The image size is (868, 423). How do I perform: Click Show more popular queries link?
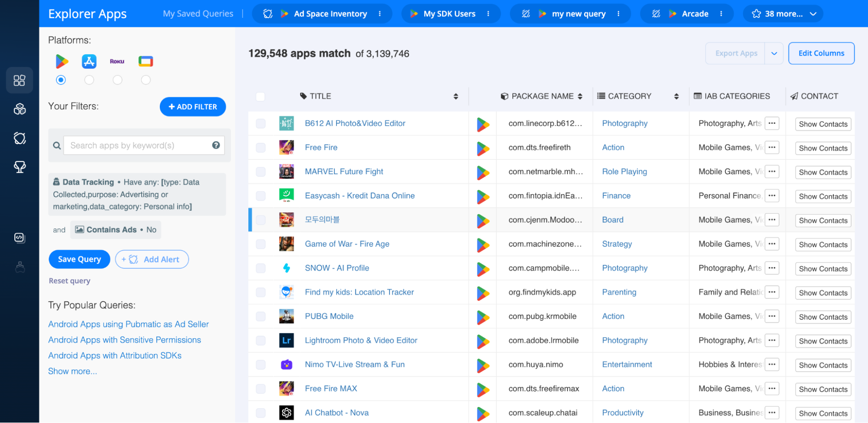73,371
